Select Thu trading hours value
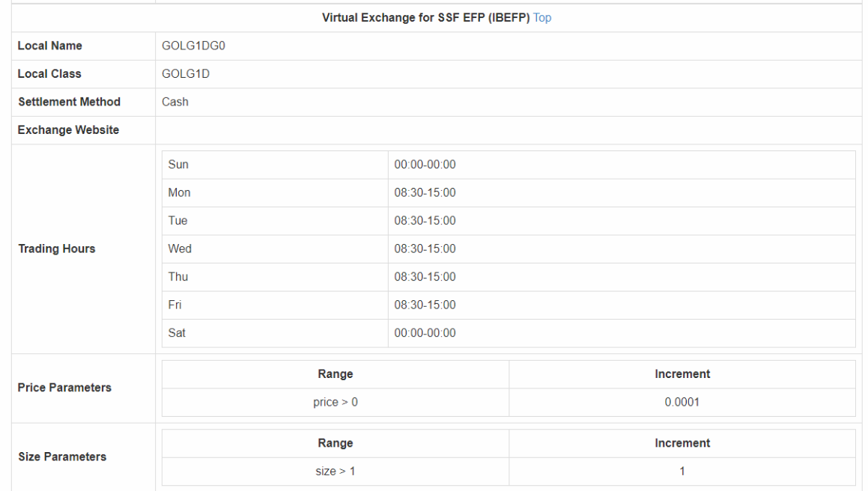This screenshot has width=868, height=491. click(x=425, y=277)
